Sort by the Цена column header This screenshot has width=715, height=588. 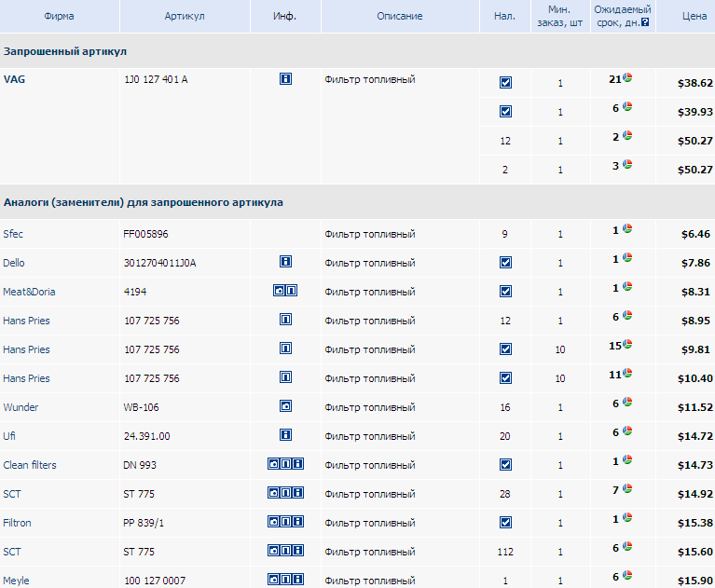(694, 16)
